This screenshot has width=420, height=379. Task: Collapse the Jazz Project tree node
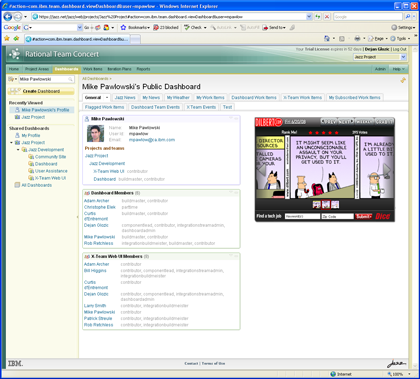[x=12, y=143]
